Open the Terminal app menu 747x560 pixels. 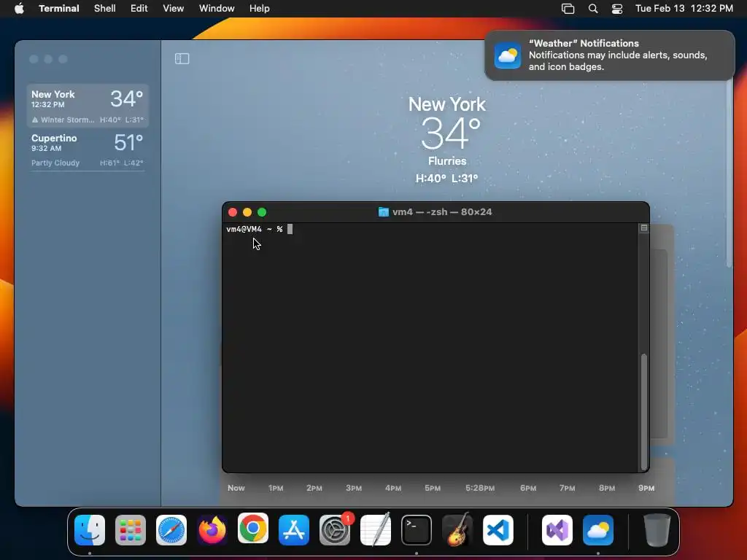tap(59, 9)
